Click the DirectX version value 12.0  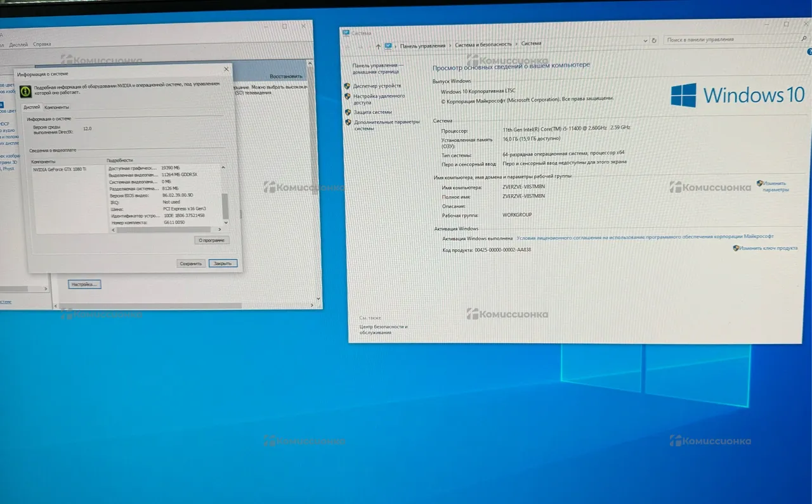(x=88, y=129)
